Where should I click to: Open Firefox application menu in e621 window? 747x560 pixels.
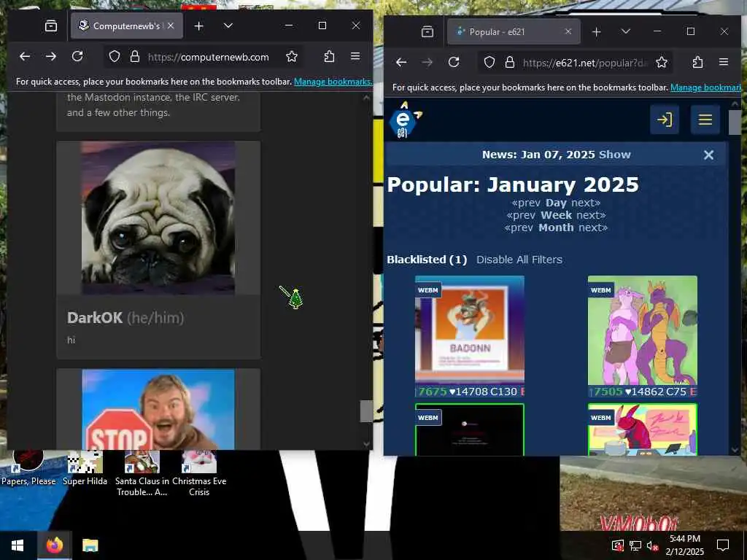pyautogui.click(x=724, y=63)
